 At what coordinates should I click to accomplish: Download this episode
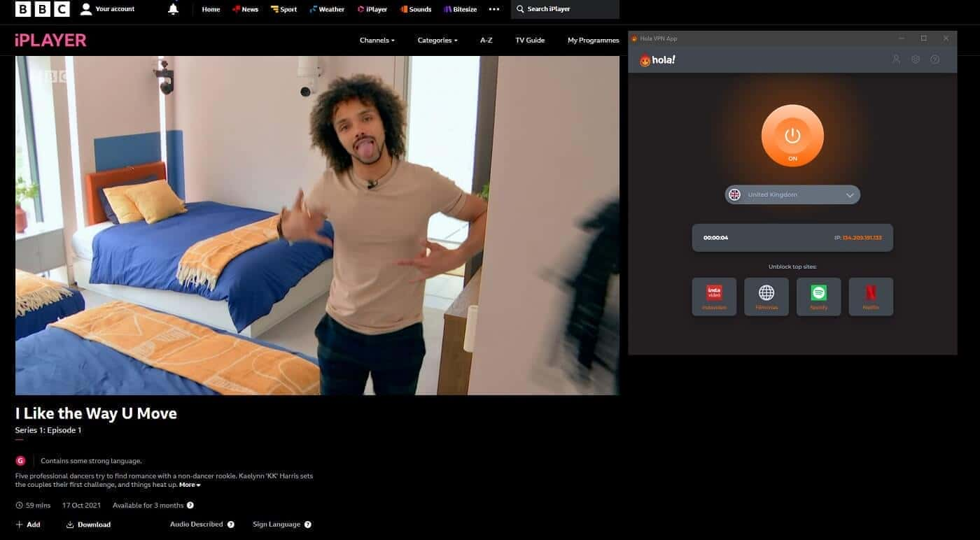[88, 525]
